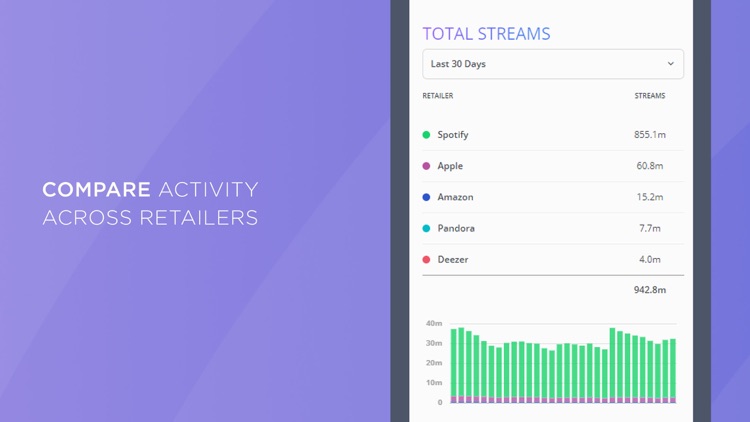Click the 7.7m streams value
This screenshot has height=422, width=750.
[650, 228]
